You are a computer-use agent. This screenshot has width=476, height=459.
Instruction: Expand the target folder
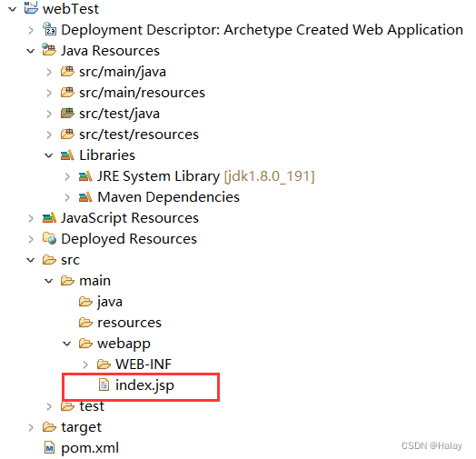tap(31, 428)
